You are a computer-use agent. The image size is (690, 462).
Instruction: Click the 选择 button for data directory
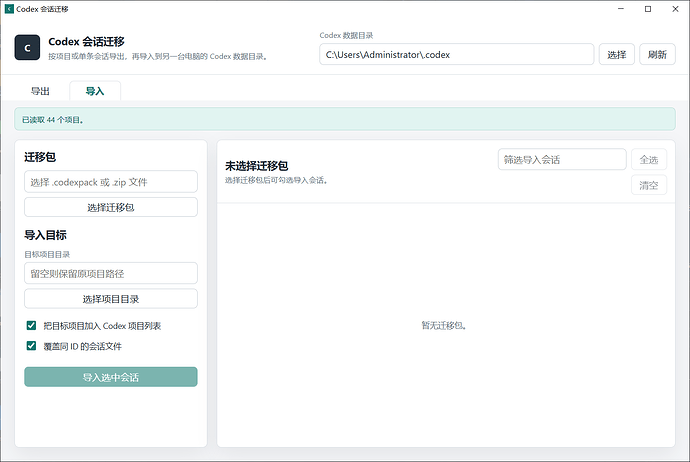(x=617, y=55)
